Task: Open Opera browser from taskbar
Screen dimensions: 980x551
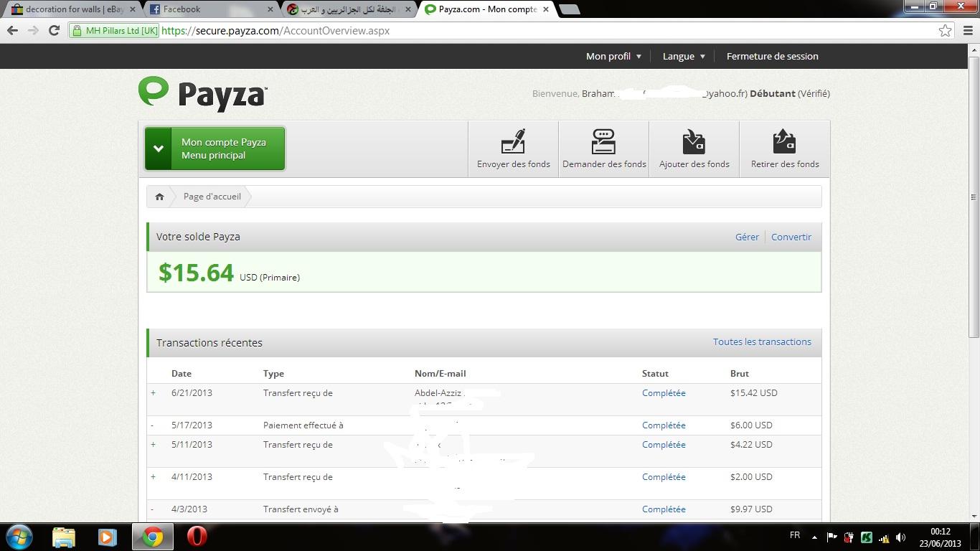Action: click(197, 537)
